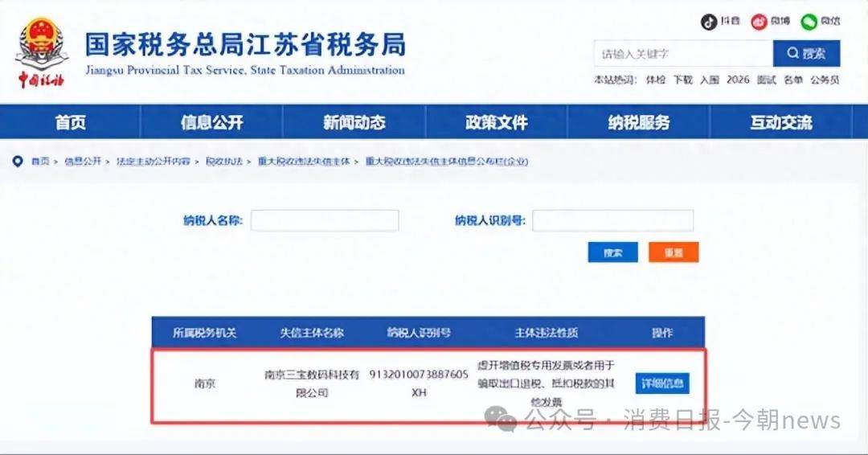Open the 纳税服务 navigation tab
The height and width of the screenshot is (455, 868).
point(639,122)
